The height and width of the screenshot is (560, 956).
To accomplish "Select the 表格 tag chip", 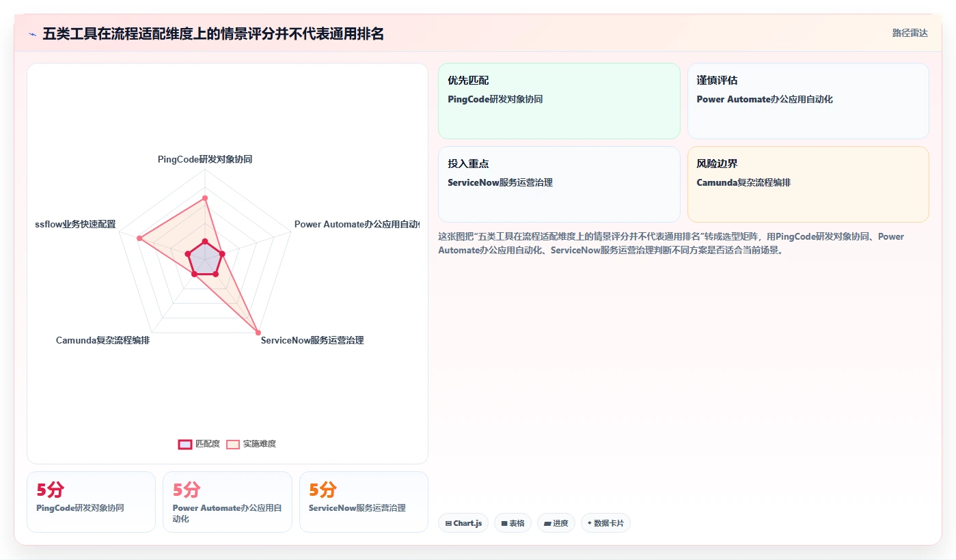I will pos(513,523).
